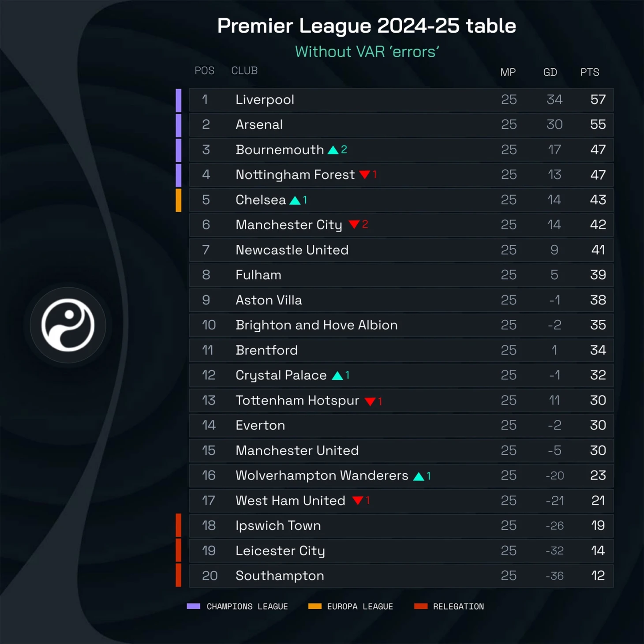Click the red down arrow beside West Ham United
Screen dimensions: 644x644
pos(358,500)
